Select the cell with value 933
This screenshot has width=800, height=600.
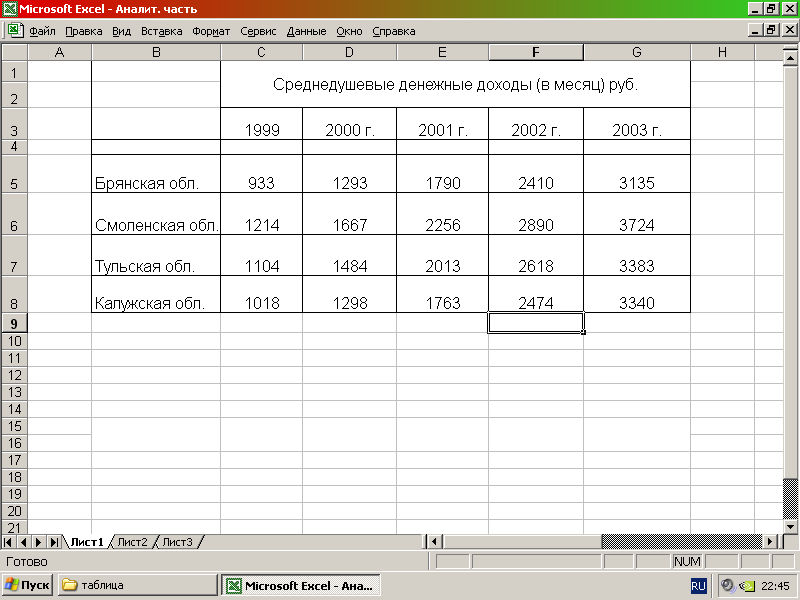click(x=262, y=173)
